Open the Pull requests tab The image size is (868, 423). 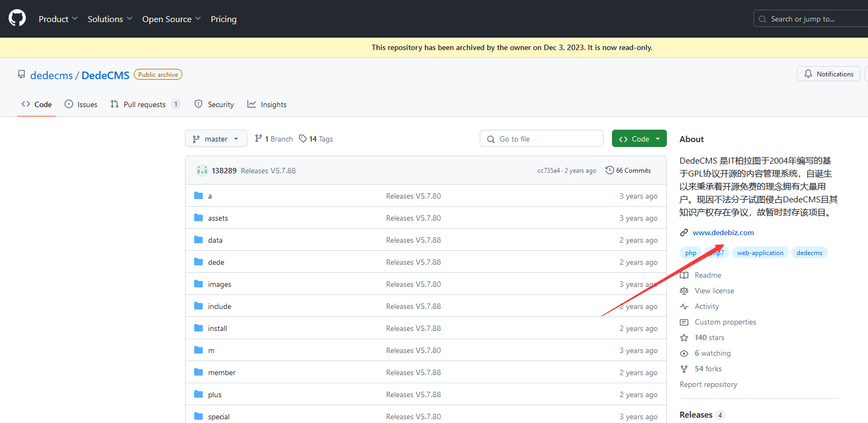click(145, 104)
